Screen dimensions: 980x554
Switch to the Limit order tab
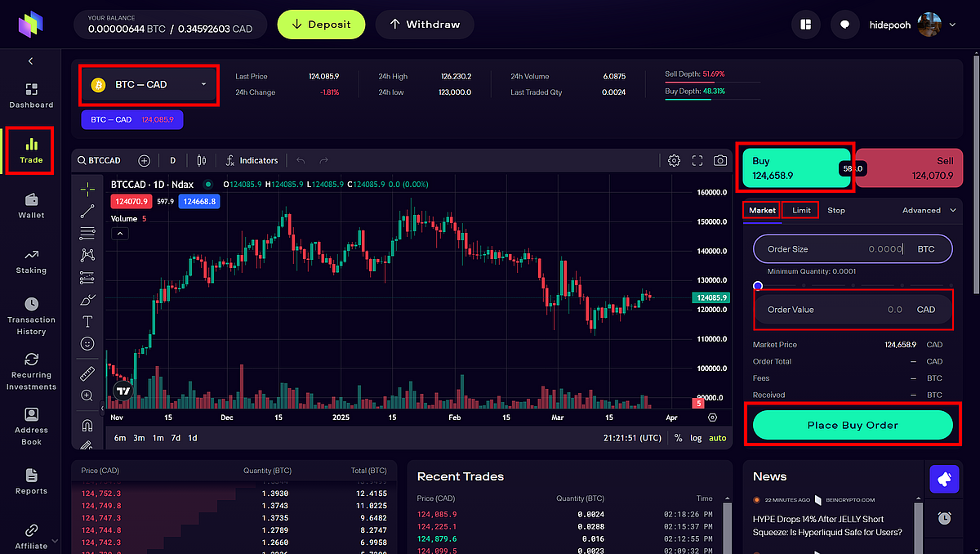(x=801, y=210)
